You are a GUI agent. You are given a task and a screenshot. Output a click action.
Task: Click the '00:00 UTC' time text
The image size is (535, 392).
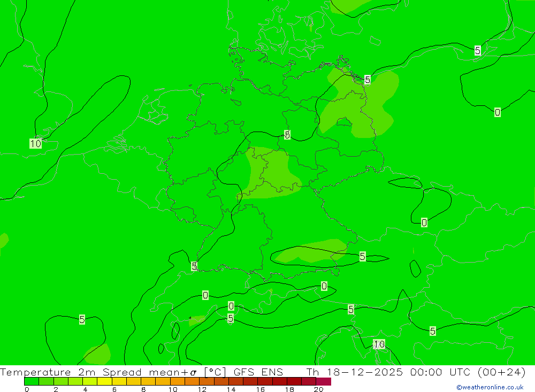pos(440,372)
